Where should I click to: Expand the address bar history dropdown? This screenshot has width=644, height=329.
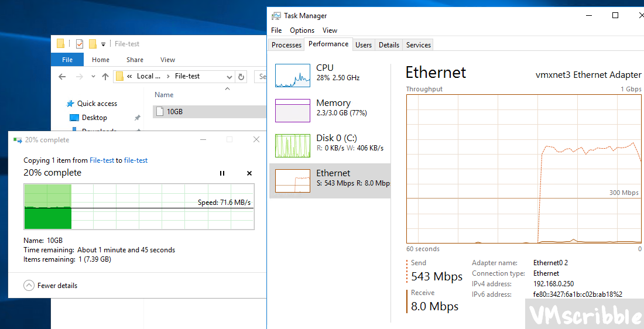point(228,77)
